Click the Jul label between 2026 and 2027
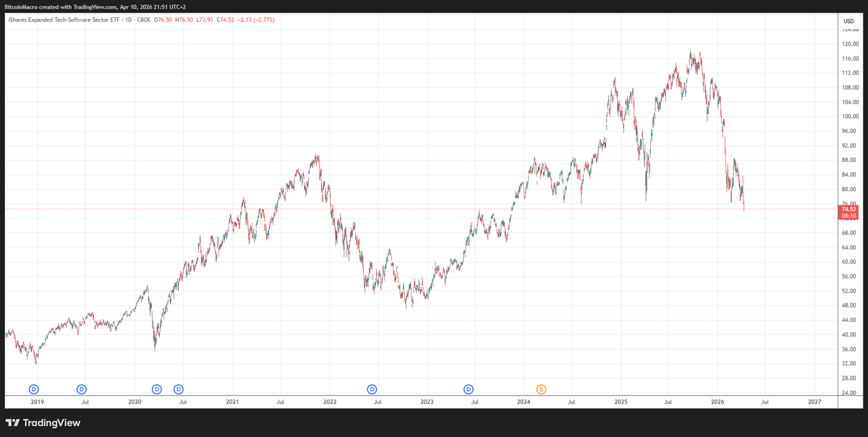This screenshot has height=437, width=868. pyautogui.click(x=765, y=401)
